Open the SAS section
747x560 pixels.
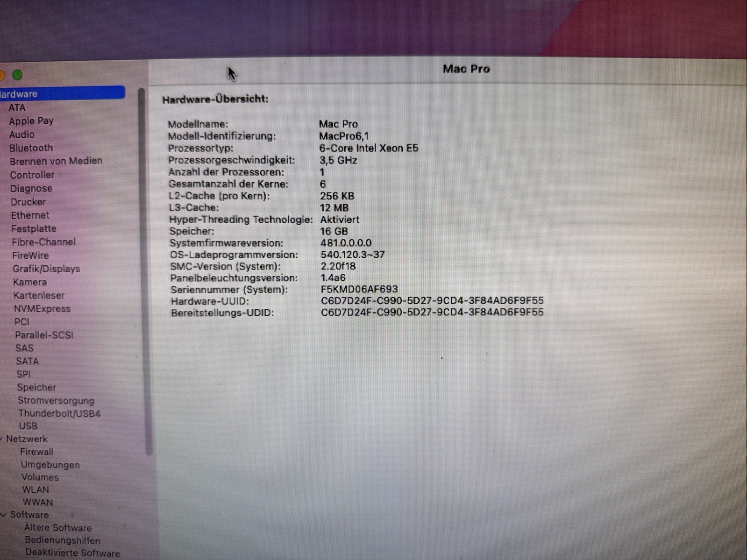[24, 348]
